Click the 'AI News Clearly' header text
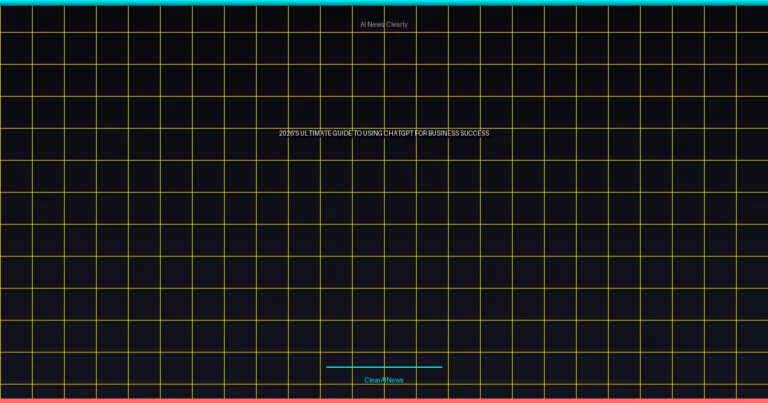The width and height of the screenshot is (768, 403). point(384,24)
